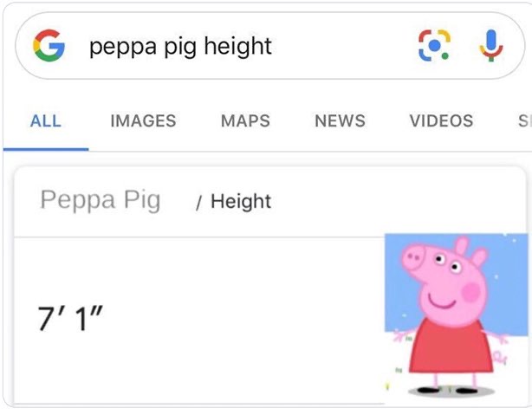Click Peppa's red dress in the picture
Viewport: 532px width, 415px height.
click(x=451, y=347)
